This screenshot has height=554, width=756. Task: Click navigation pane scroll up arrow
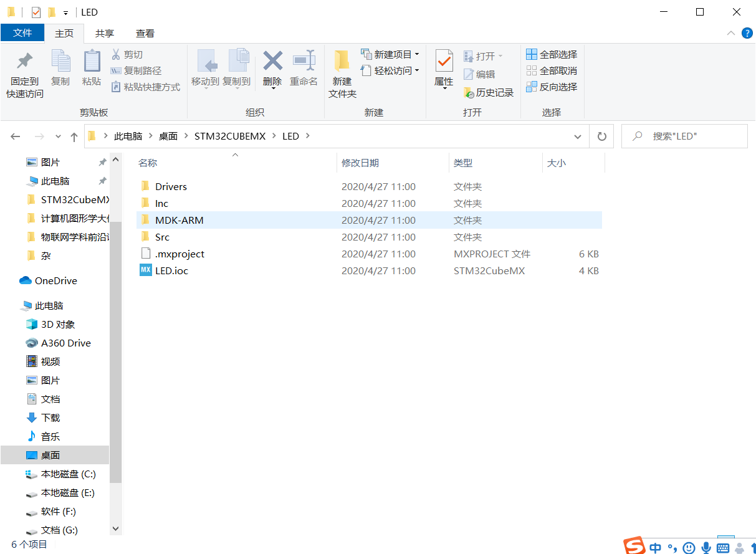tap(115, 160)
